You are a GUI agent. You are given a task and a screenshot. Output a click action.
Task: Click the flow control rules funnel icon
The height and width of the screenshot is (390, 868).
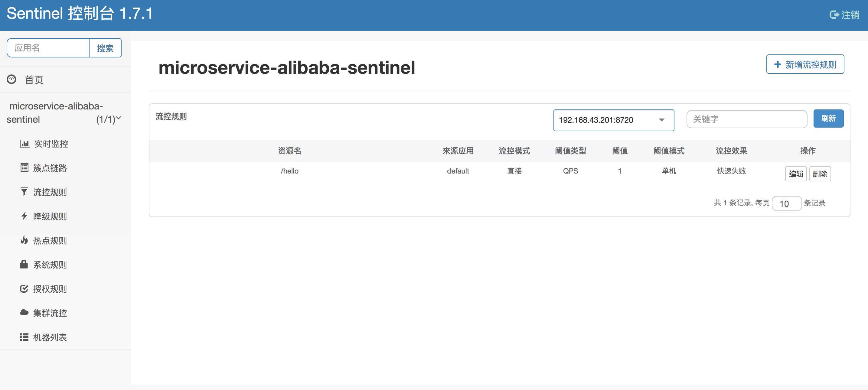pyautogui.click(x=24, y=192)
